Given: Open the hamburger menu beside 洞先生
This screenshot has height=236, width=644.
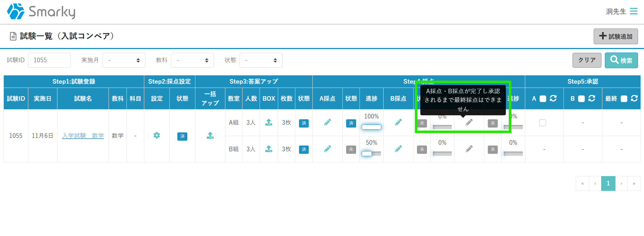Looking at the screenshot, I should click(x=634, y=11).
